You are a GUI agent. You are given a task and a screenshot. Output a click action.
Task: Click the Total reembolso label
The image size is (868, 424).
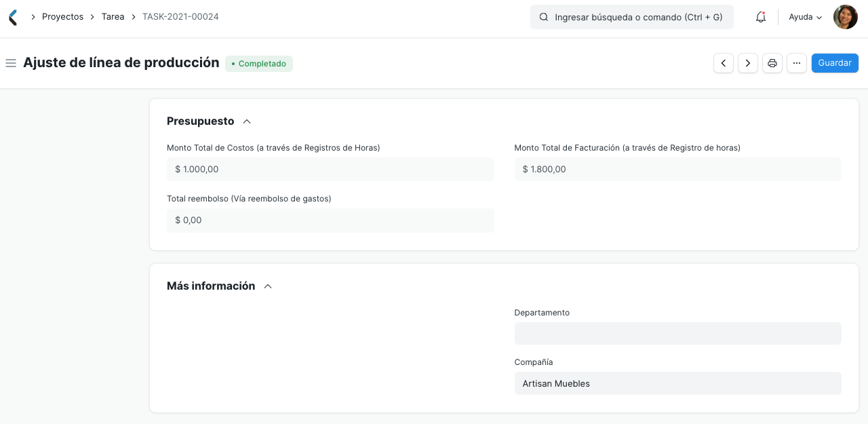coord(249,199)
